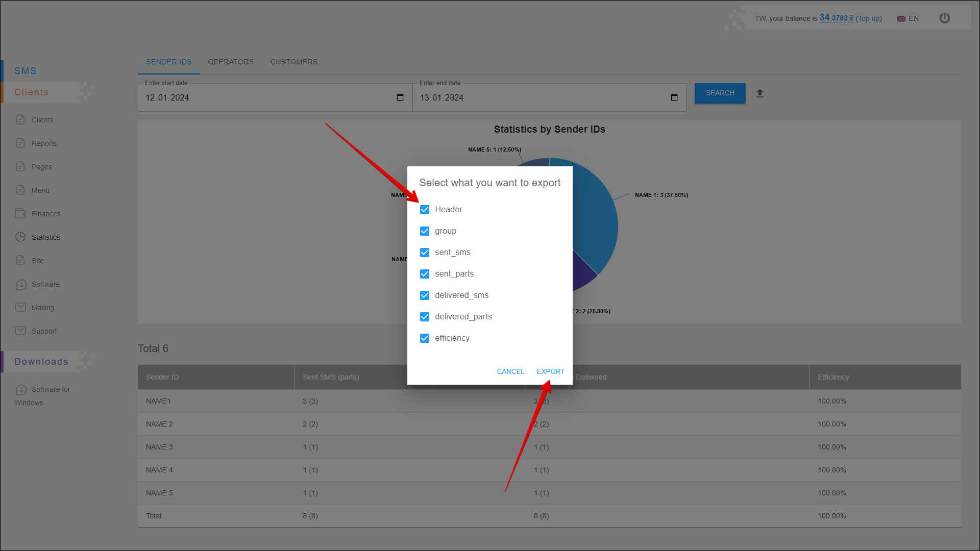
Task: Open the end date calendar picker
Action: pyautogui.click(x=674, y=97)
